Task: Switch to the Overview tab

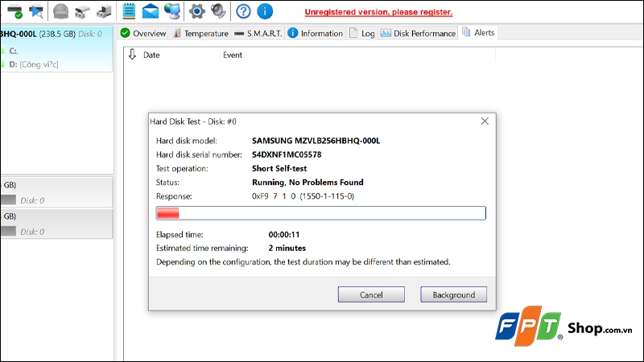Action: 143,33
